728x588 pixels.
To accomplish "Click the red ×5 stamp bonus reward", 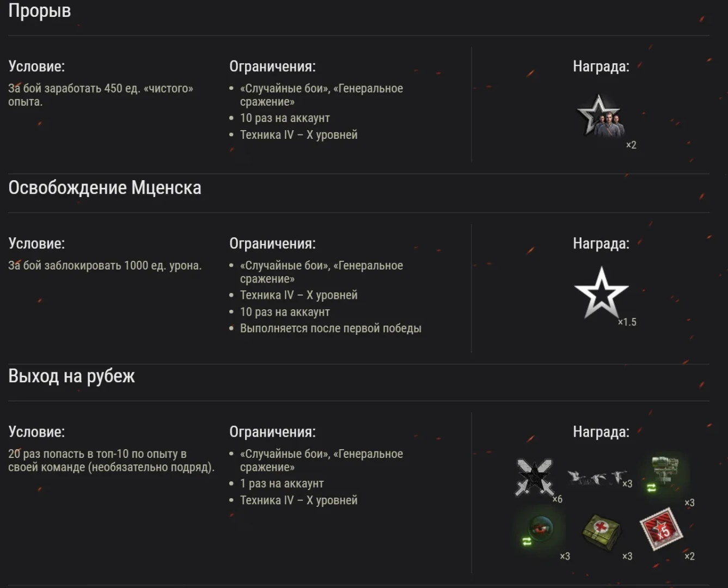I will coord(661,529).
